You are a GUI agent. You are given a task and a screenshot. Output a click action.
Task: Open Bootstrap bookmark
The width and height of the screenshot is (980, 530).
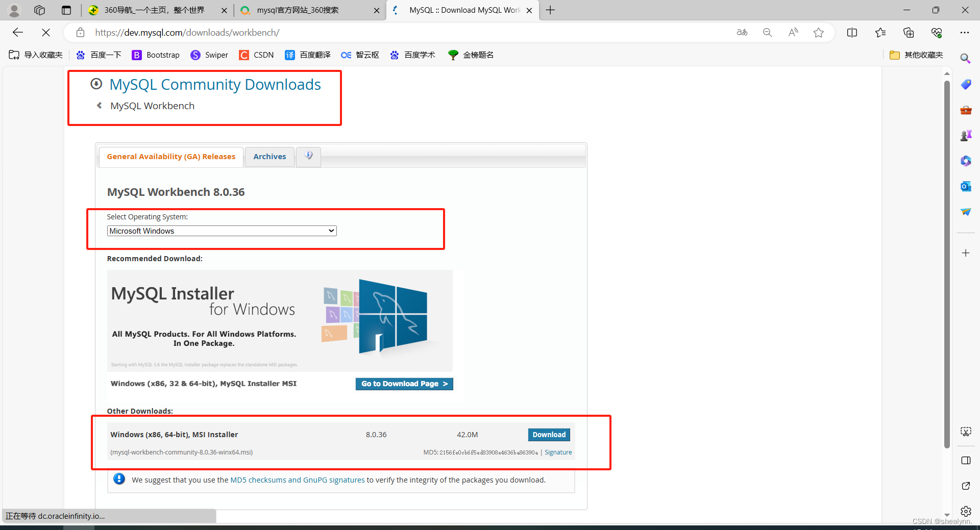click(156, 55)
